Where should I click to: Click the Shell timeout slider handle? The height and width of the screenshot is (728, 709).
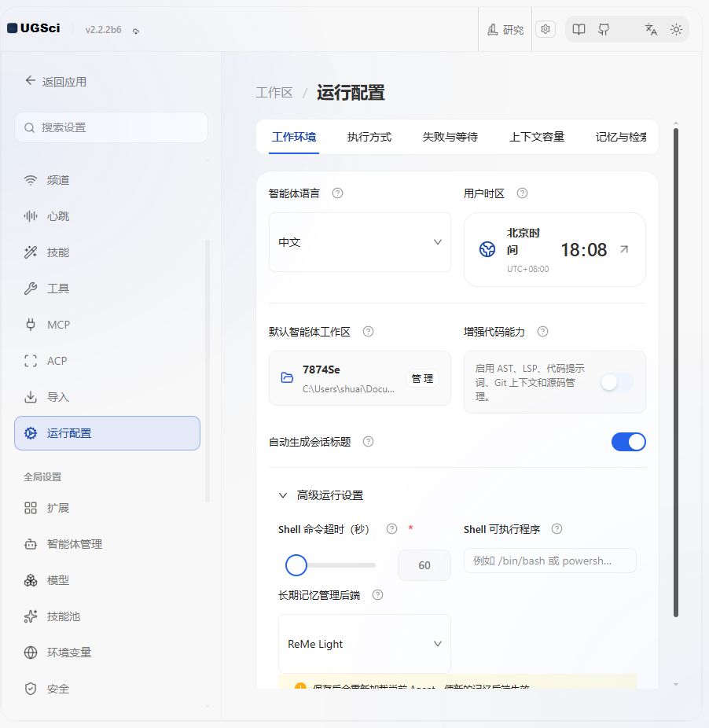296,565
